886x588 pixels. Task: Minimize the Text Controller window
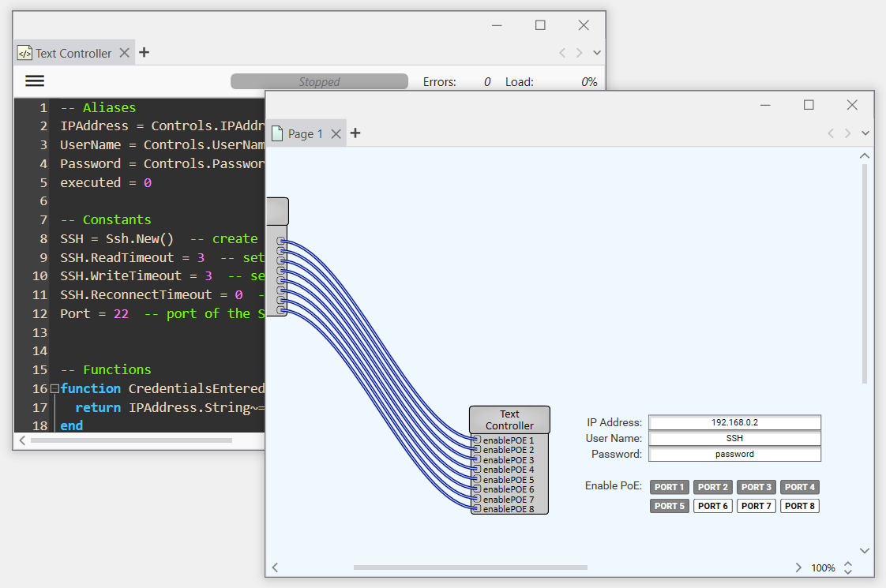pyautogui.click(x=497, y=25)
